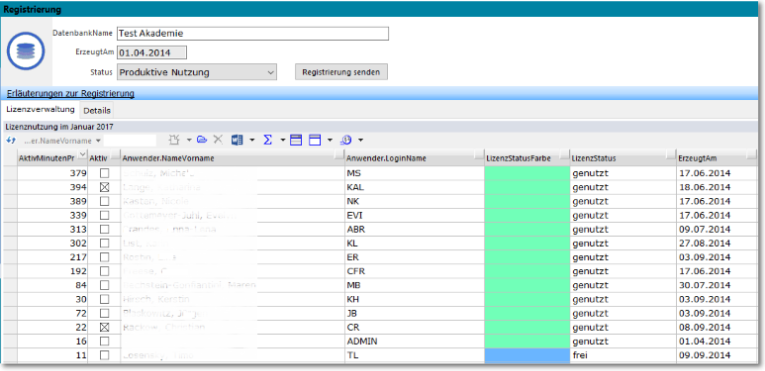This screenshot has width=765, height=371.
Task: Click the toolbar search input field
Action: coord(130,141)
